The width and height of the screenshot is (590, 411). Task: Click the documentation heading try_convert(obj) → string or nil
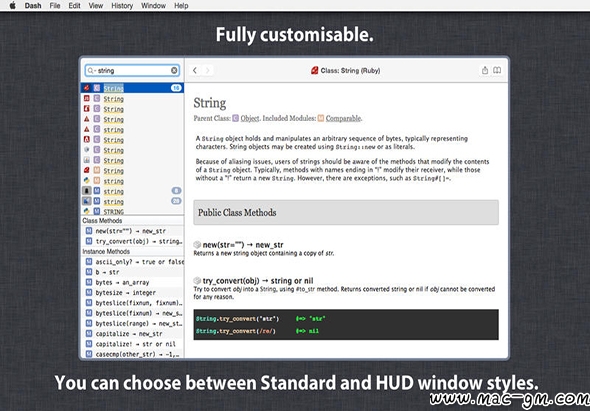tap(258, 281)
